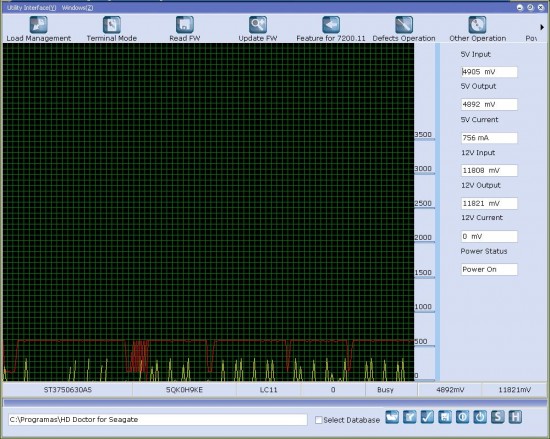Viewport: 550px width, 439px height.
Task: Click the circled I power icon
Action: tap(462, 417)
